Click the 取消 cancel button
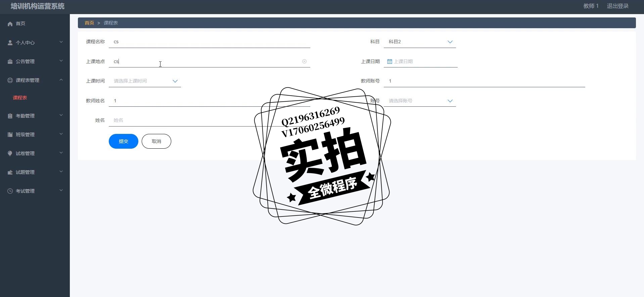The width and height of the screenshot is (644, 297). pos(156,141)
